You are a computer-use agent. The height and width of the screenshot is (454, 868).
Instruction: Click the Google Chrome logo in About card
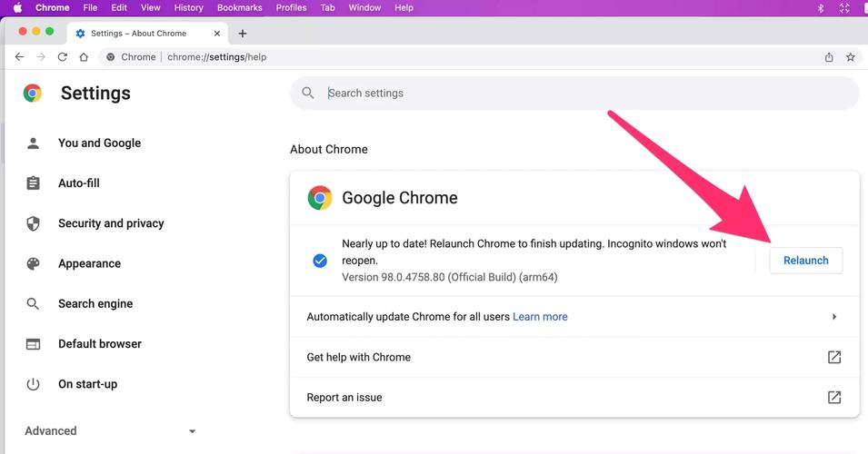320,198
